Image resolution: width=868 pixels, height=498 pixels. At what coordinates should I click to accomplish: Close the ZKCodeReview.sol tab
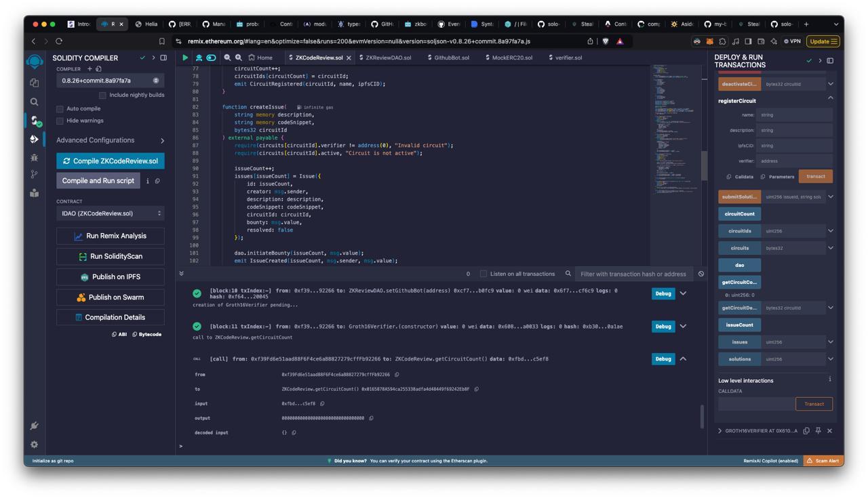click(x=349, y=58)
